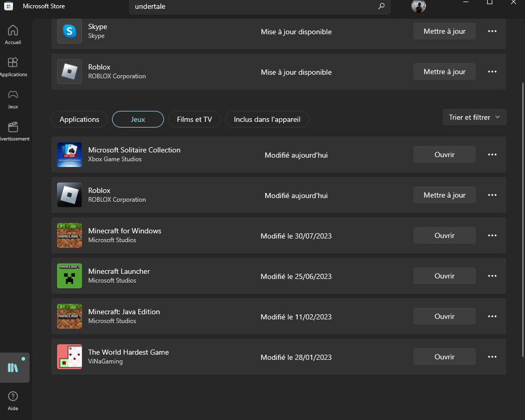Click The World Hardest Game icon
This screenshot has width=525, height=420.
coord(70,357)
